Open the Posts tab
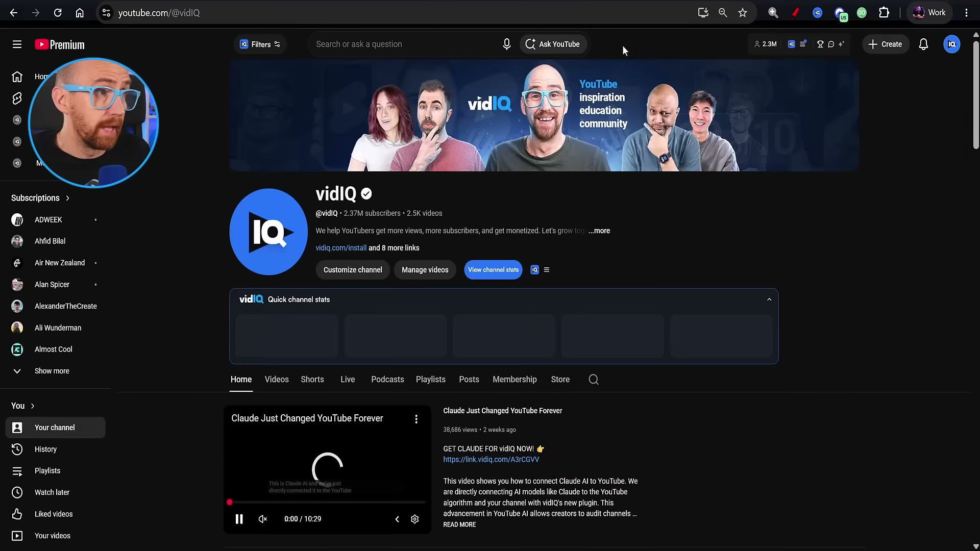This screenshot has height=551, width=980. point(469,380)
